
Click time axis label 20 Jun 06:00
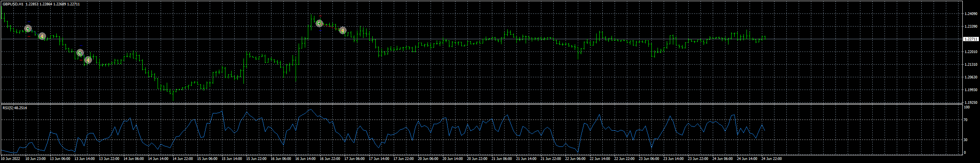pyautogui.click(x=428, y=158)
